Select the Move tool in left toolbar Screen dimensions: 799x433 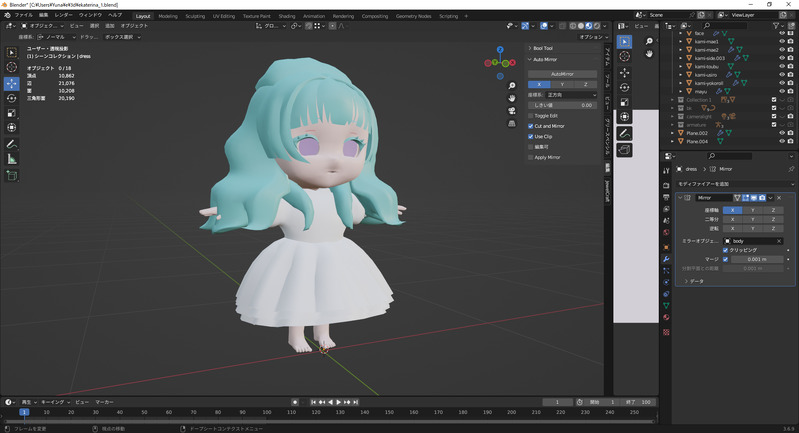[11, 84]
